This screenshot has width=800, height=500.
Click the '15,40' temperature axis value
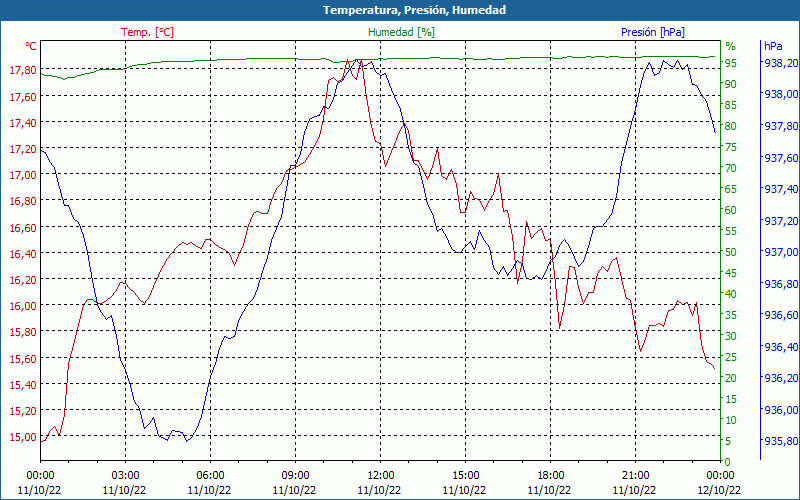23,385
